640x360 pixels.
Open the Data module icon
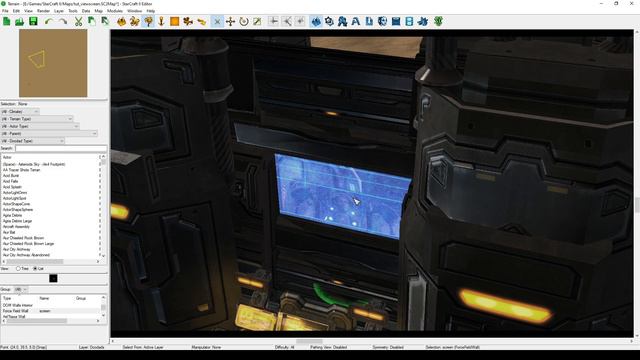(x=342, y=22)
